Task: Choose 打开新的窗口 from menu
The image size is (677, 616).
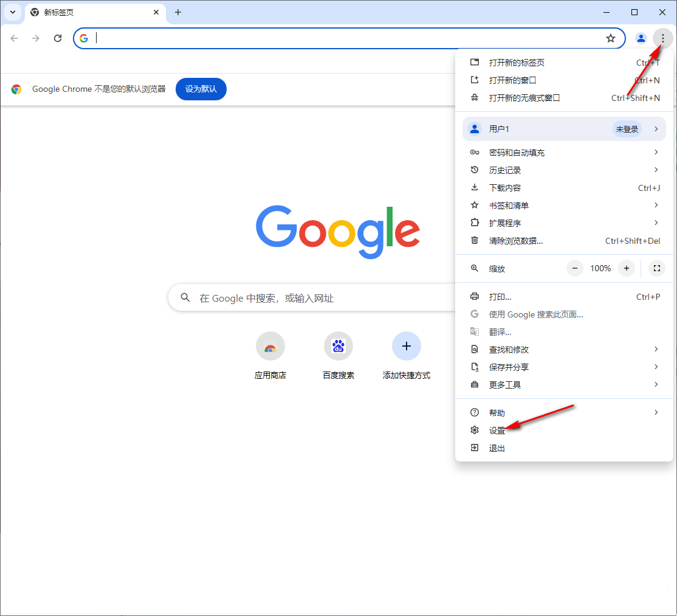Action: 565,80
